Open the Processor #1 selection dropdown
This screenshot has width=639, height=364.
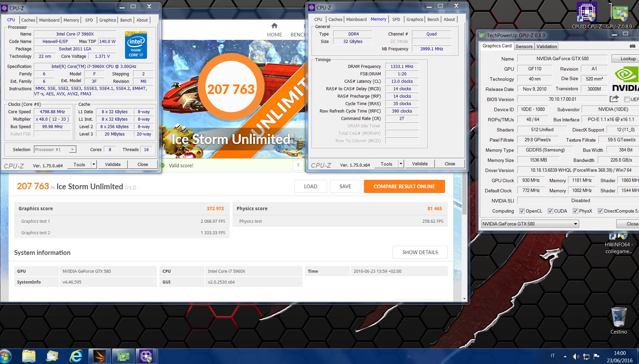pos(55,149)
